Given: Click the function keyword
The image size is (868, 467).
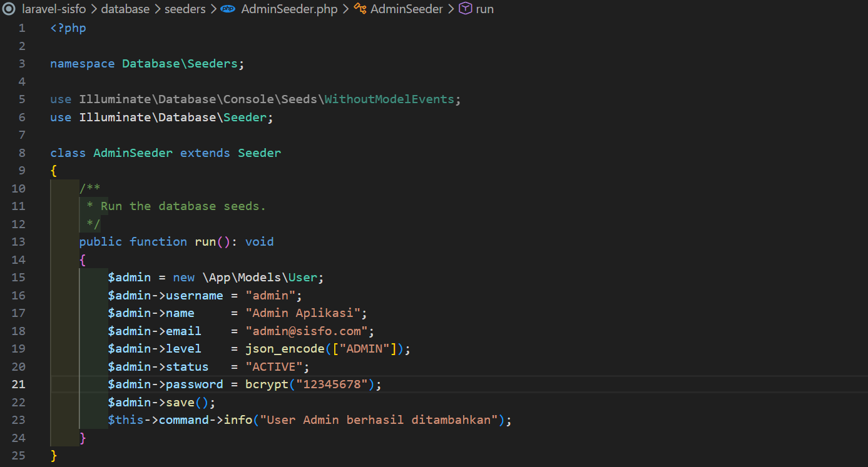Looking at the screenshot, I should 158,241.
